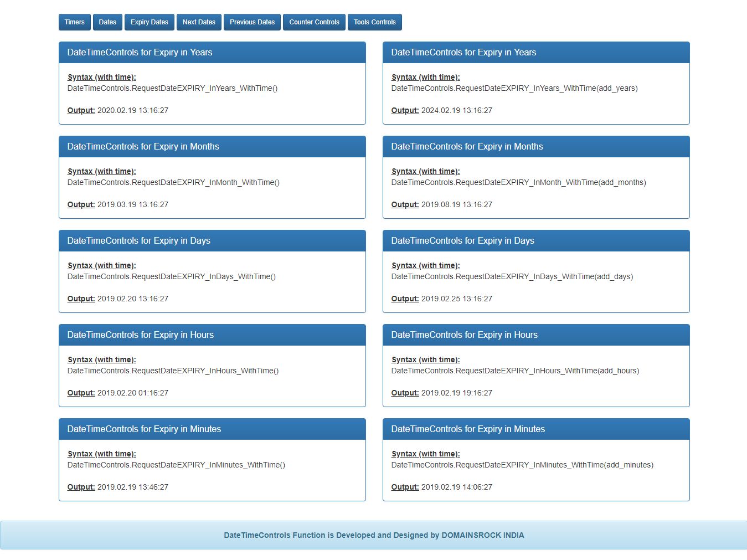
Task: Click the InHours_WithTime() syntax line
Action: tap(173, 371)
